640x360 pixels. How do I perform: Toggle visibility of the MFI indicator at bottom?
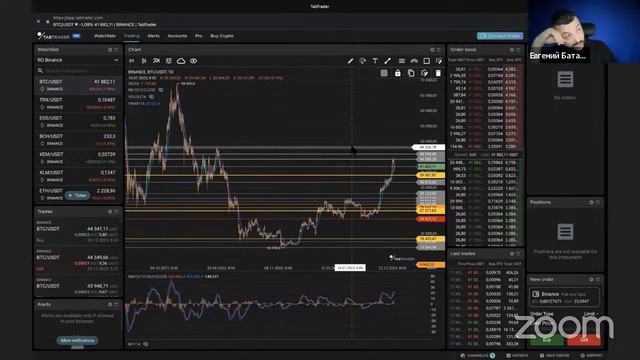[146, 344]
